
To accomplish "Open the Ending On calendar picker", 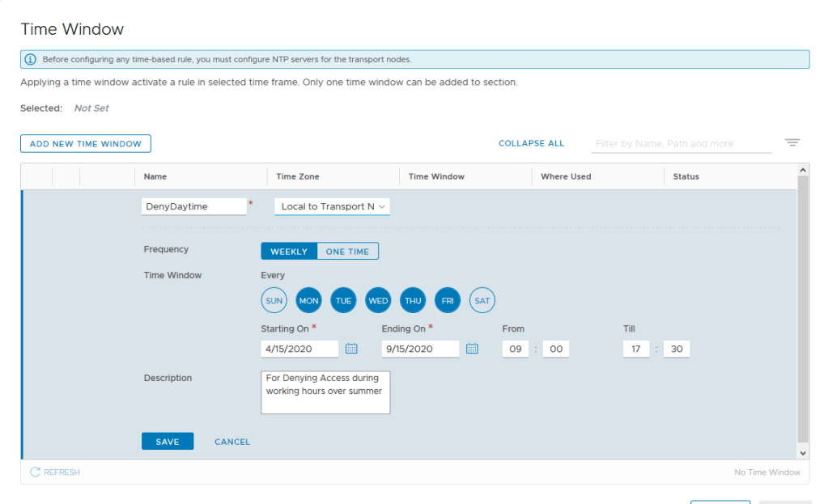I will [472, 349].
